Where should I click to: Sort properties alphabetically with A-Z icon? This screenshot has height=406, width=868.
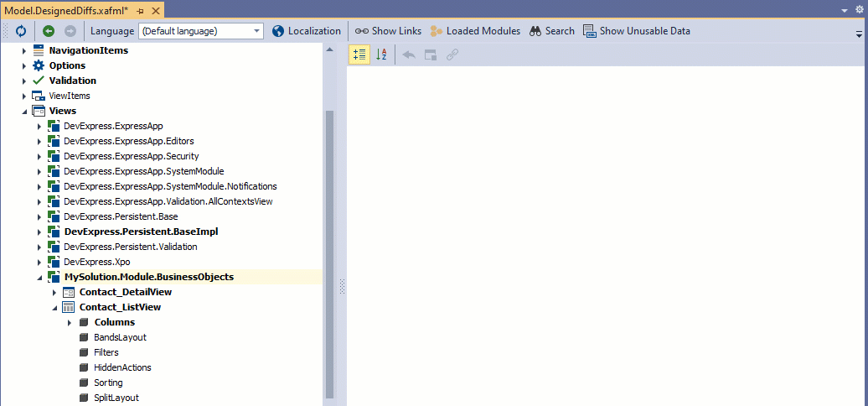(381, 55)
